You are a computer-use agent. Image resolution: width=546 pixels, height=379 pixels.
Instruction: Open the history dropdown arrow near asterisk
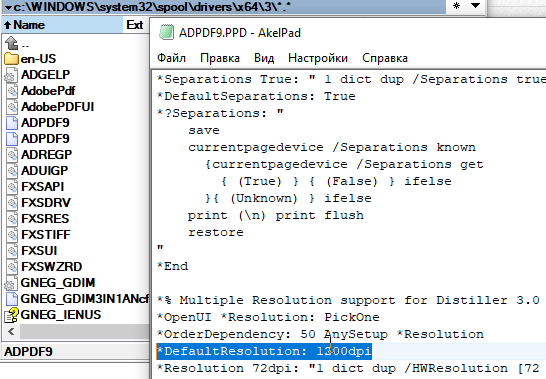click(x=475, y=6)
